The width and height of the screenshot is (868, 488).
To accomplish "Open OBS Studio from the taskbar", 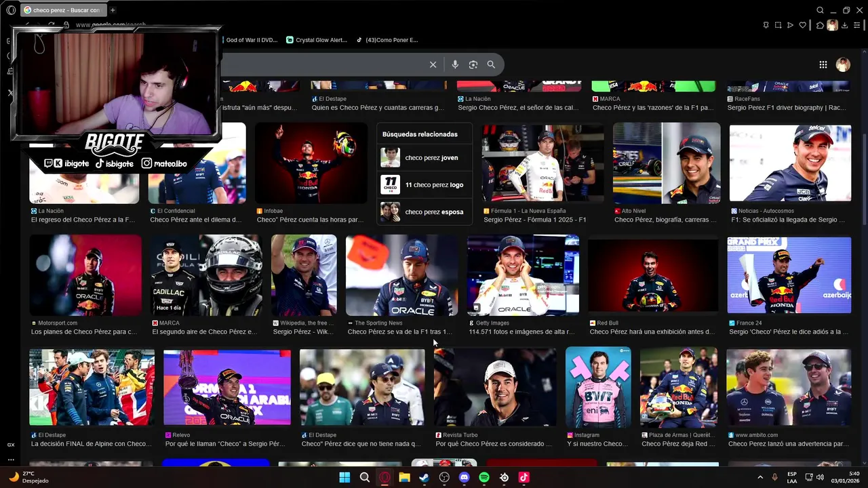I will [x=444, y=477].
